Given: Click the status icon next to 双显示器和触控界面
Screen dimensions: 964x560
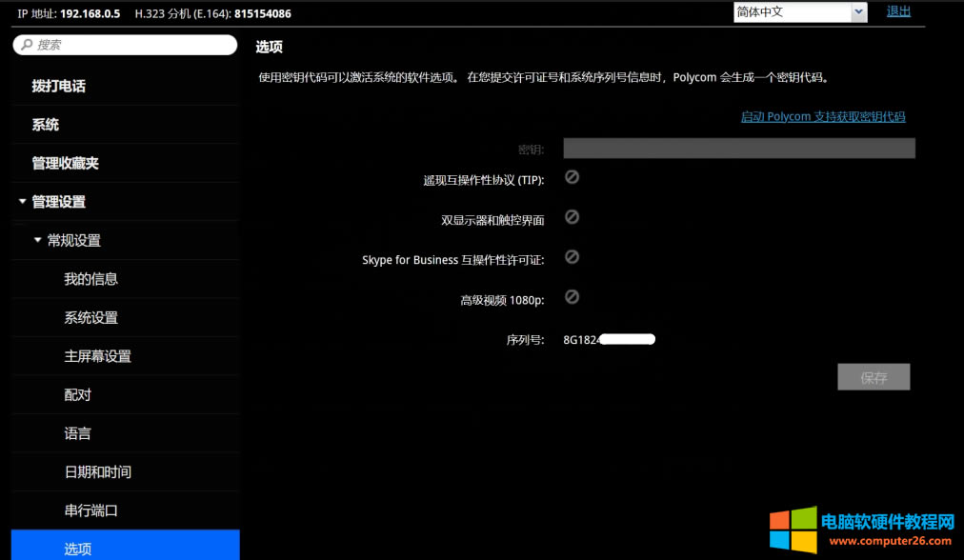Looking at the screenshot, I should [x=572, y=217].
